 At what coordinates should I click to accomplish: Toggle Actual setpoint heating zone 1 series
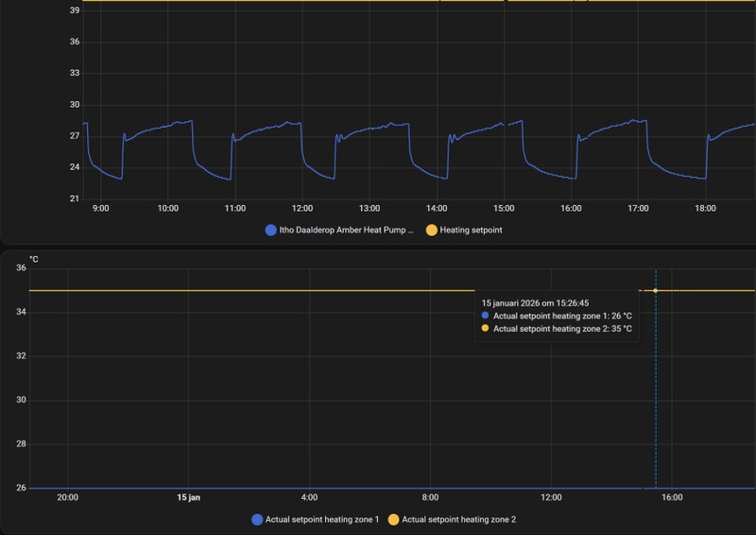(x=316, y=520)
